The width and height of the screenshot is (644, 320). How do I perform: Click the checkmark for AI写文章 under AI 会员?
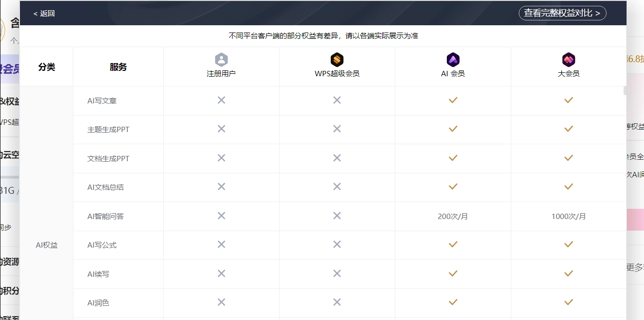[x=453, y=100]
